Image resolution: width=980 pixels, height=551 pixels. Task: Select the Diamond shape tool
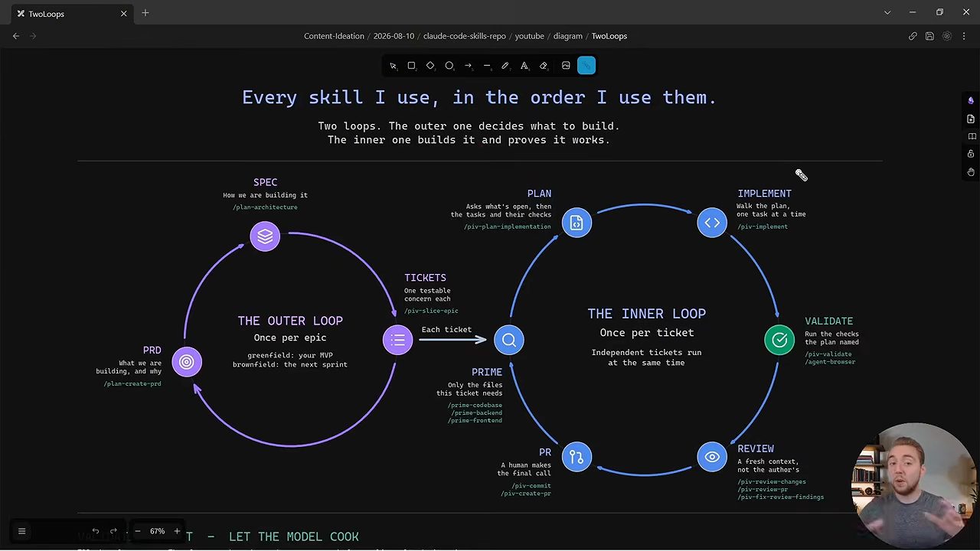click(430, 66)
